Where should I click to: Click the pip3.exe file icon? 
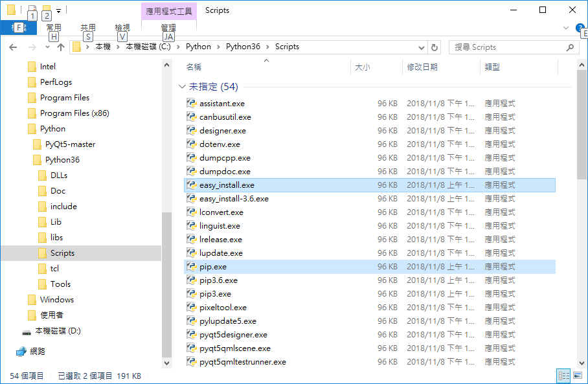tap(191, 293)
